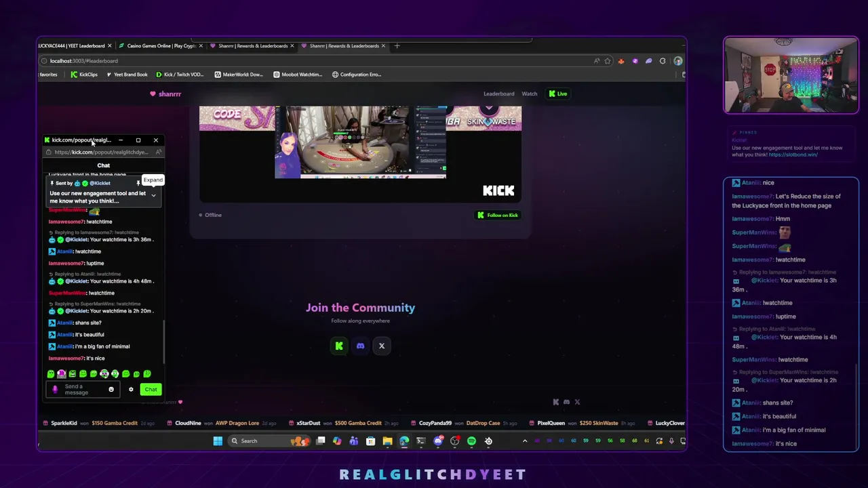The width and height of the screenshot is (868, 488).
Task: Click the Kick logo on stream player
Action: point(498,190)
